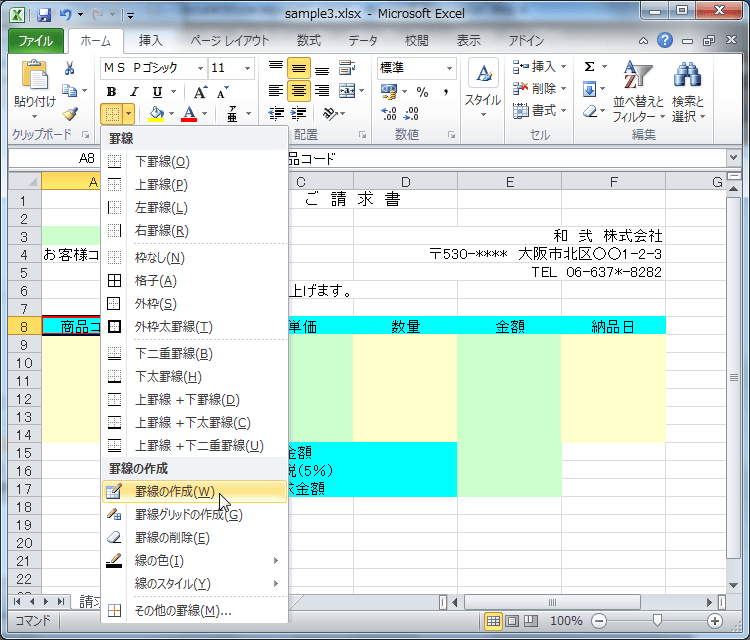Save the workbook with the floppy icon
The height and width of the screenshot is (640, 750).
click(x=44, y=15)
